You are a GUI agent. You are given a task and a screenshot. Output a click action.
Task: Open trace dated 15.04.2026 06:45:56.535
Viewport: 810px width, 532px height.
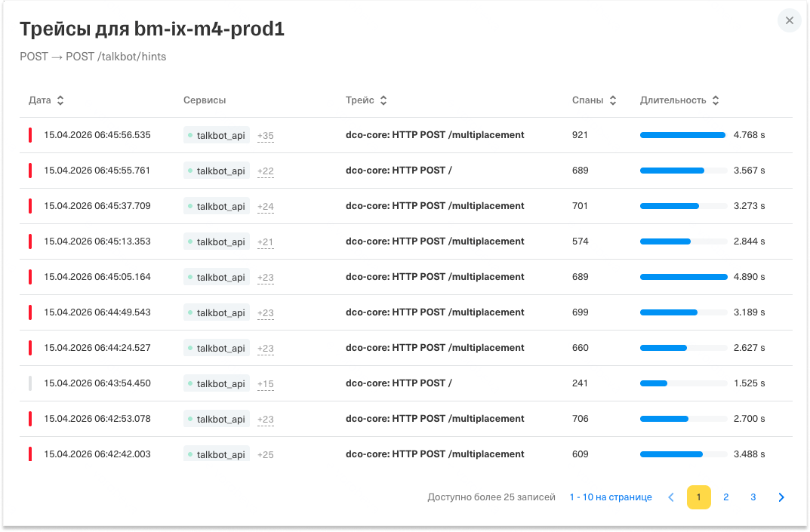tap(97, 135)
